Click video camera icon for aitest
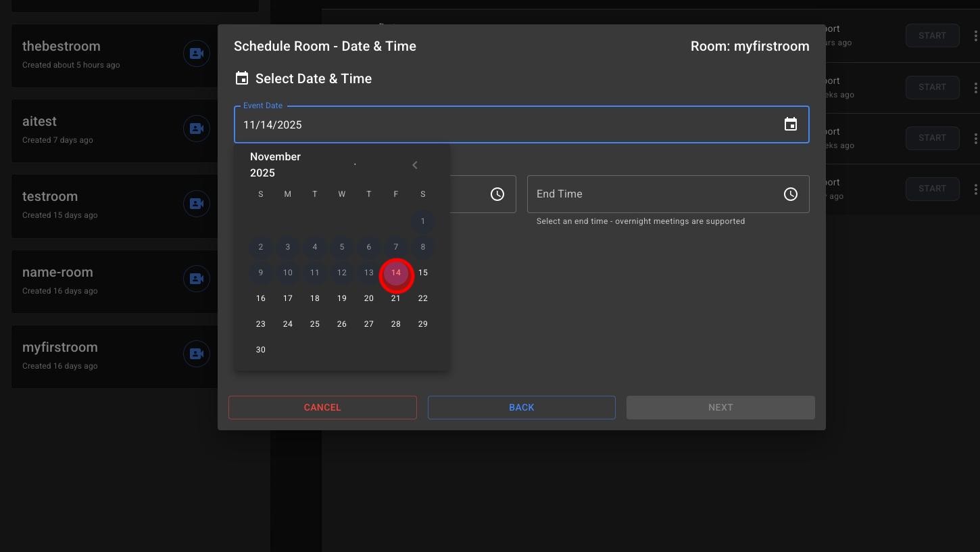Screen dimensions: 980x552 (x=196, y=129)
